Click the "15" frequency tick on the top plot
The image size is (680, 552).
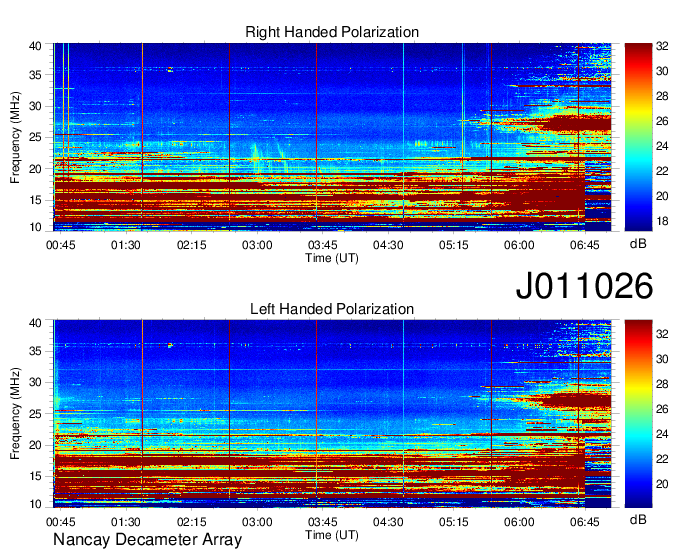pyautogui.click(x=35, y=200)
